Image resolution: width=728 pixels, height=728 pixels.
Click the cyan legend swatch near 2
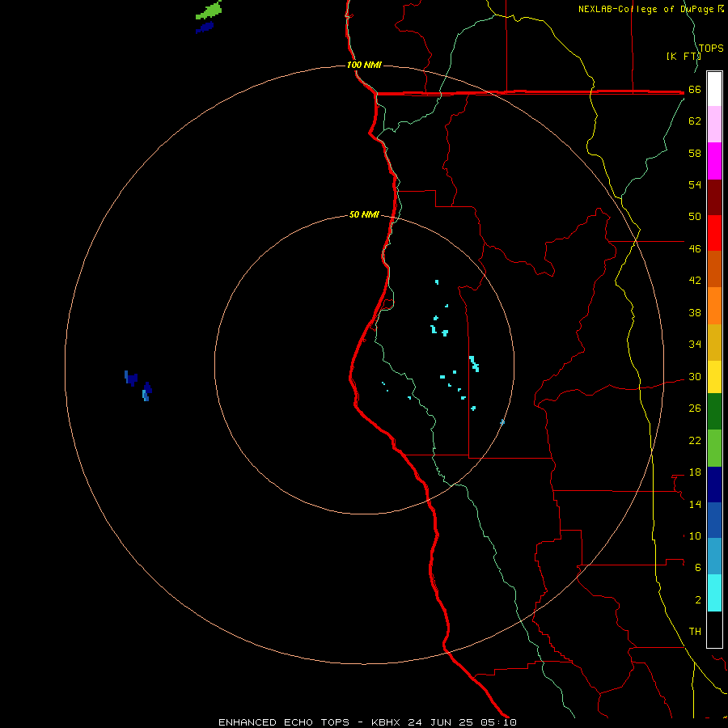[x=714, y=593]
